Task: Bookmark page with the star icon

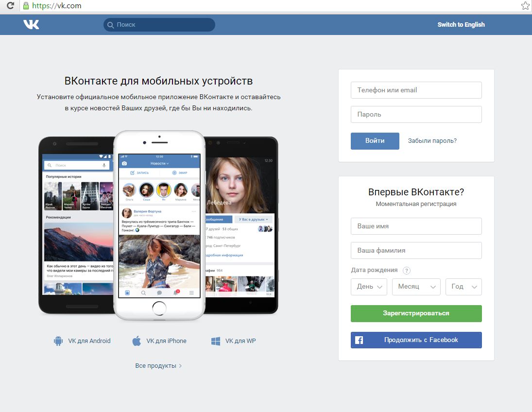Action: coord(525,6)
